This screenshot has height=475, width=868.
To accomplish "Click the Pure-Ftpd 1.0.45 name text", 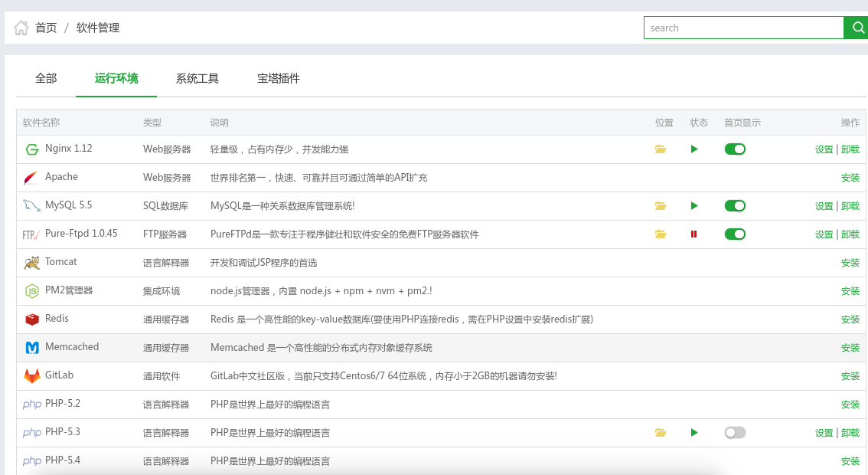I will [81, 234].
